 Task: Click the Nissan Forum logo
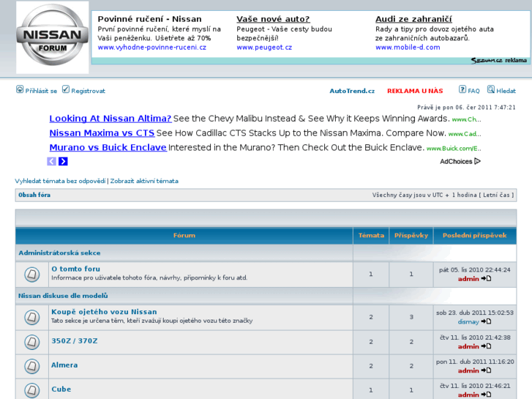52,37
